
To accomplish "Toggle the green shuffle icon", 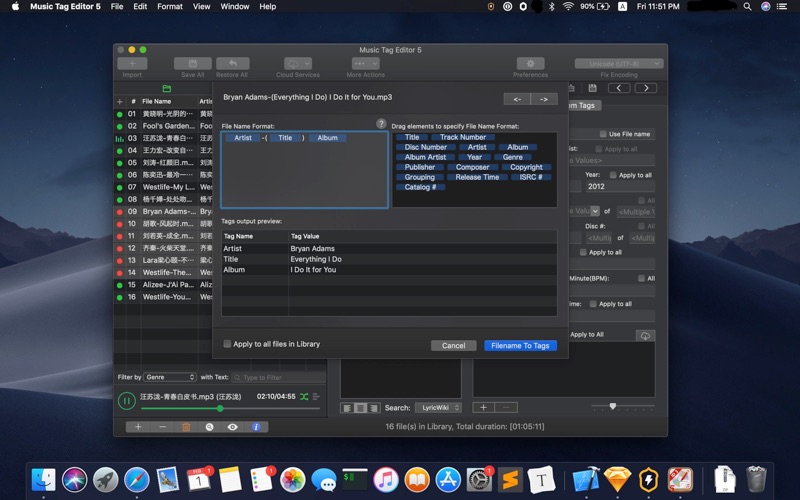I will coord(304,397).
